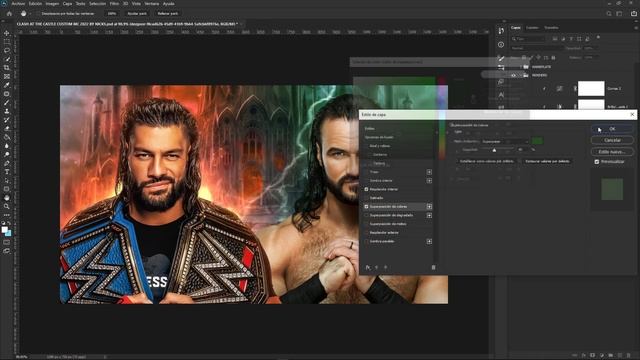
Task: Add another Superposición de colores with plus icon
Action: 429,207
